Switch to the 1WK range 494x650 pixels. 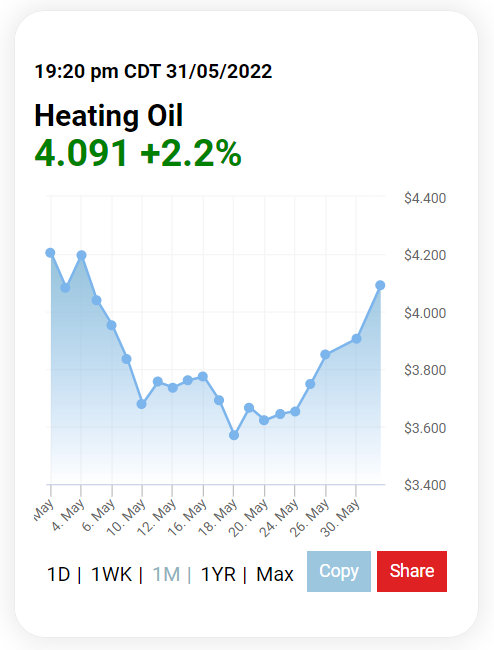tap(111, 574)
